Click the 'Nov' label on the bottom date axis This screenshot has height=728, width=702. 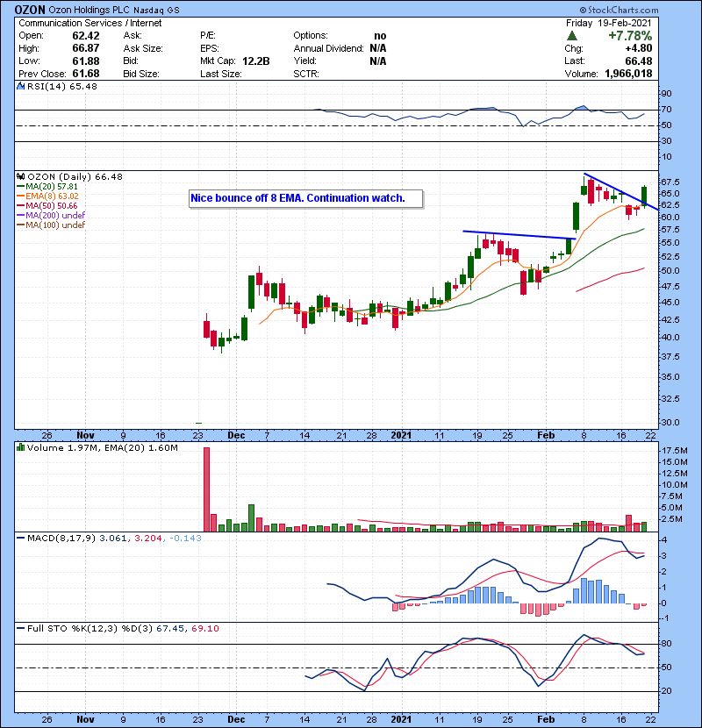pyautogui.click(x=85, y=719)
